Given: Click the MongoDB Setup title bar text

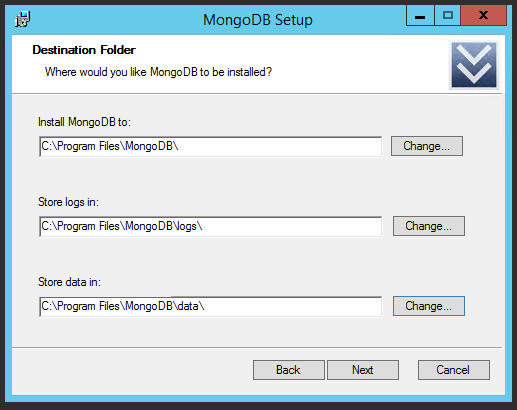Looking at the screenshot, I should [x=258, y=20].
